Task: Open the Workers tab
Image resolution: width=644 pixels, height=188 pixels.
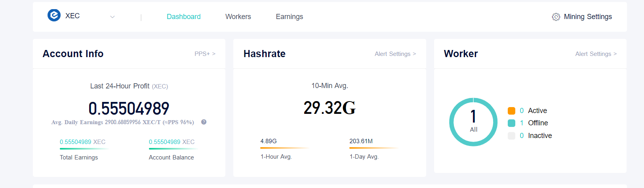Action: pos(238,17)
